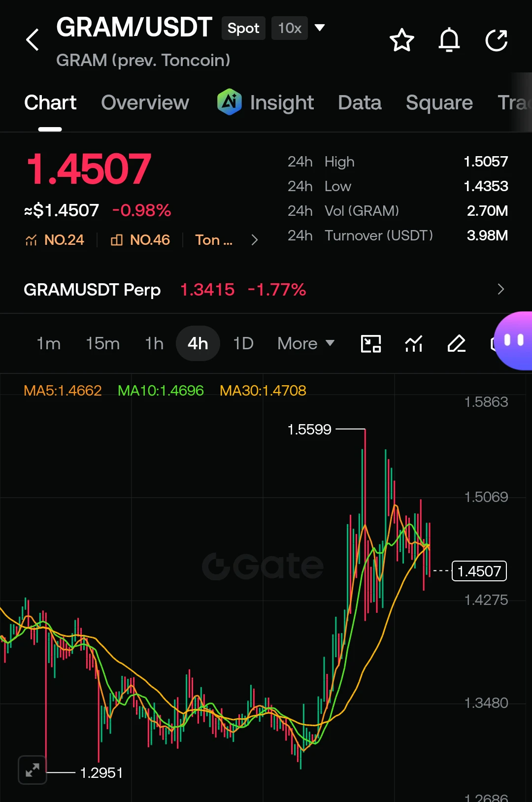Tap the GRAM (prev. Toncoin) subtitle
This screenshot has height=802, width=532.
[143, 60]
